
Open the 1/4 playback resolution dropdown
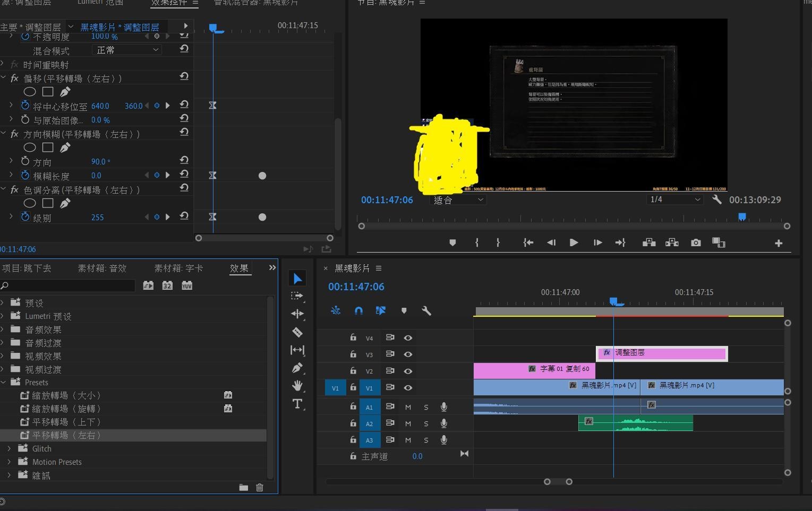pos(675,200)
